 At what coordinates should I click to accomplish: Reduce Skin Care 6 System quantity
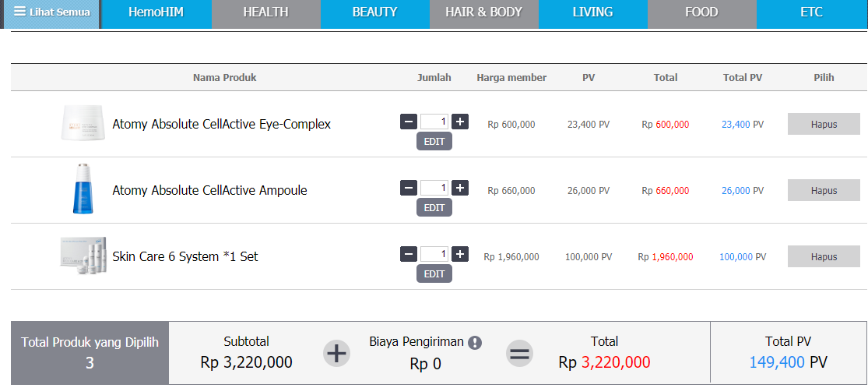coord(409,255)
